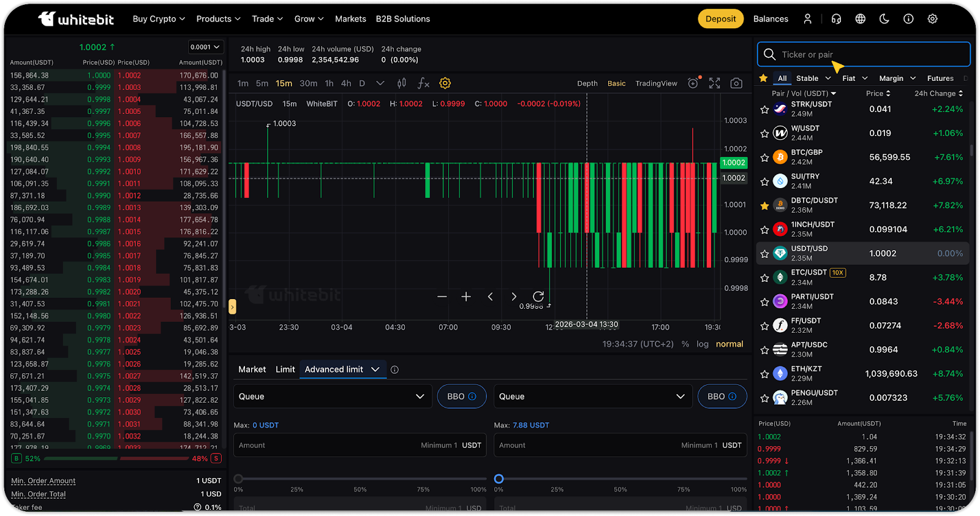Open the chart indicators fx icon
The height and width of the screenshot is (516, 980).
click(423, 83)
